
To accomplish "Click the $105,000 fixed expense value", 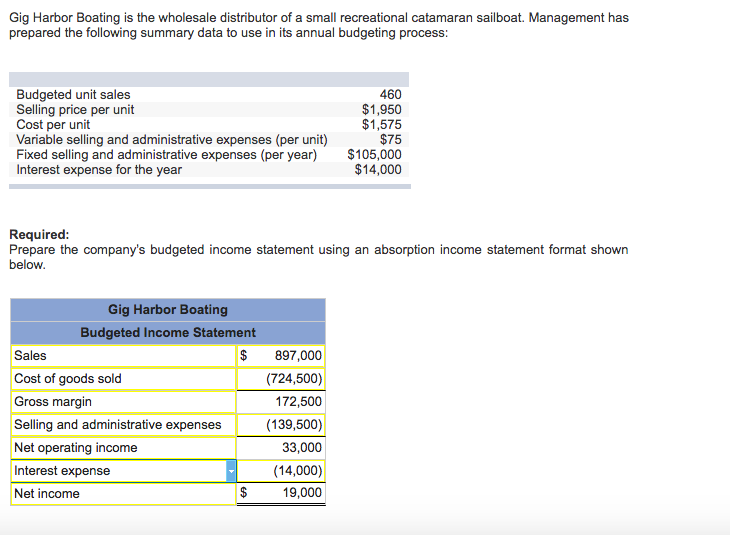I will (374, 154).
